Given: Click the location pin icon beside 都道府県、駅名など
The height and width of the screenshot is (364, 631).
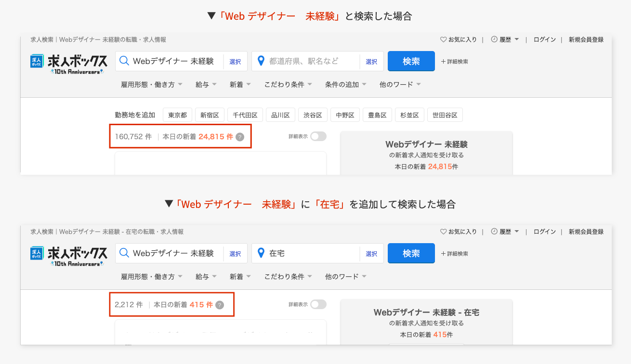Looking at the screenshot, I should click(261, 61).
